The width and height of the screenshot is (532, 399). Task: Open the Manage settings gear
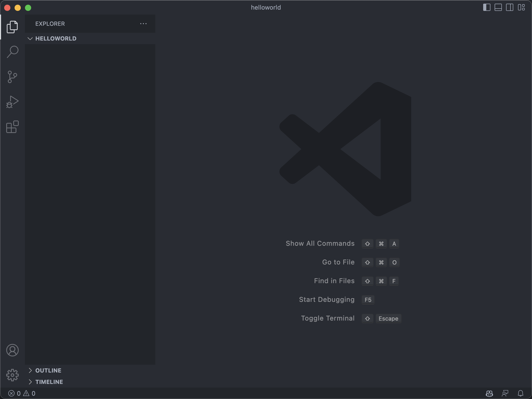point(12,375)
